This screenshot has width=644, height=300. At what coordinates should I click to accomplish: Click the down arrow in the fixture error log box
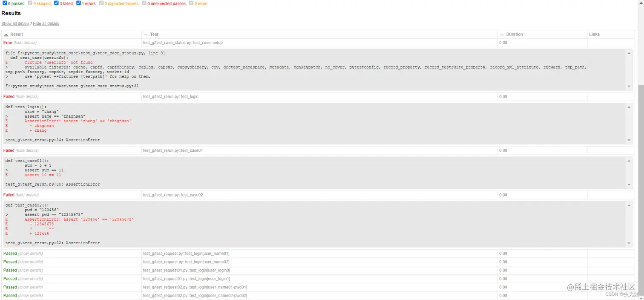[630, 87]
